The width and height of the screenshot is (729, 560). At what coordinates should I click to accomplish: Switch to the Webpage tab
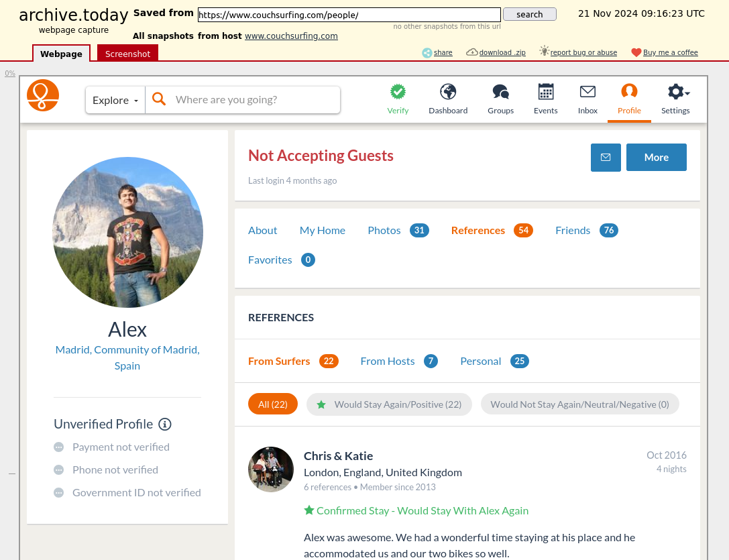(62, 54)
